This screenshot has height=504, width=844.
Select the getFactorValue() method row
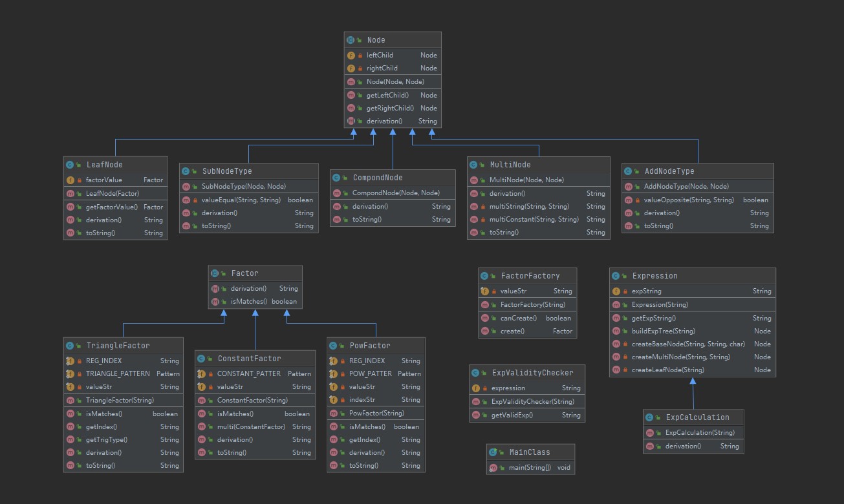(116, 207)
